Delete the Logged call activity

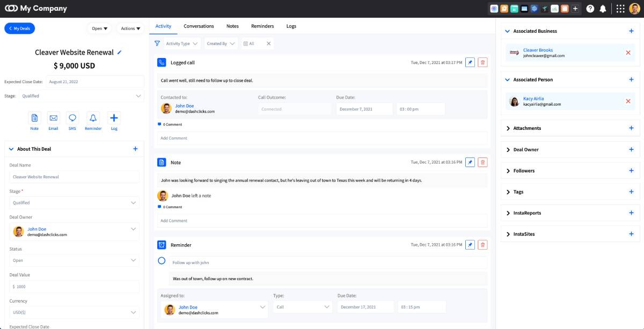point(482,63)
